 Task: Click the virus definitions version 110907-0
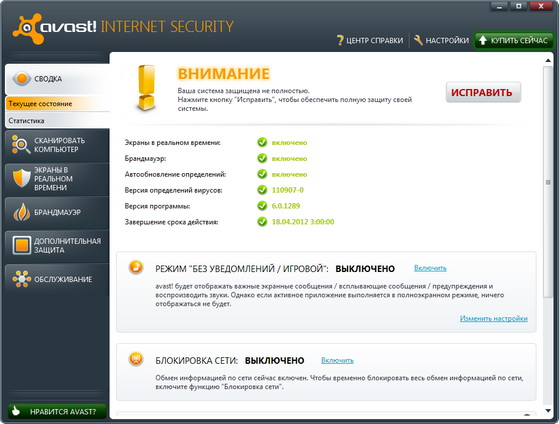(288, 190)
